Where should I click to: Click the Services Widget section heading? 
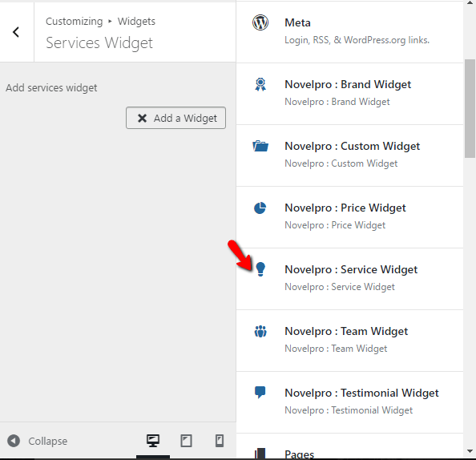[99, 42]
